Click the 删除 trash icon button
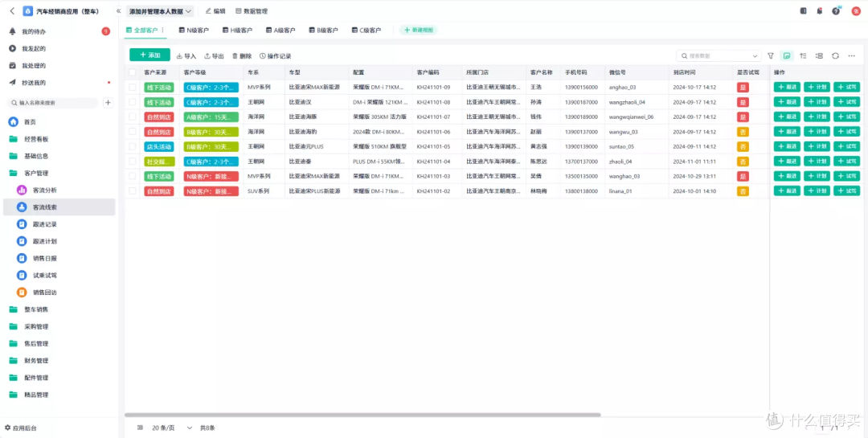This screenshot has height=438, width=868. [x=242, y=56]
